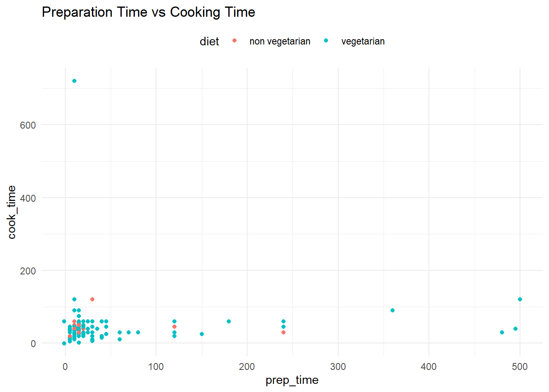Select the 'vegetarian' legend label
Image resolution: width=549 pixels, height=392 pixels.
pyautogui.click(x=363, y=41)
